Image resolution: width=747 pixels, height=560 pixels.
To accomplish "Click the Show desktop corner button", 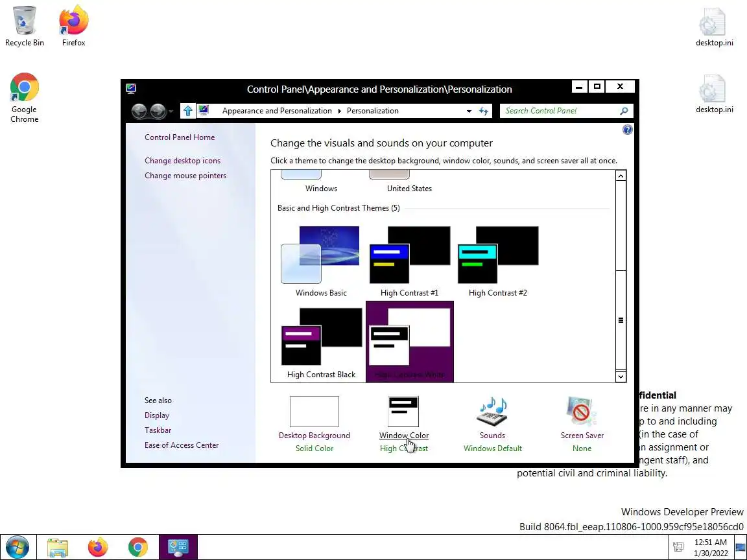I will point(741,547).
